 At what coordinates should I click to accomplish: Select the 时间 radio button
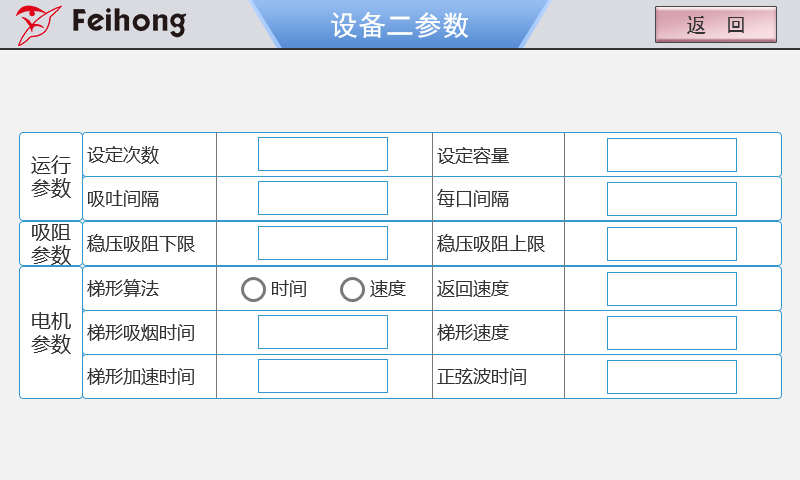[x=254, y=289]
